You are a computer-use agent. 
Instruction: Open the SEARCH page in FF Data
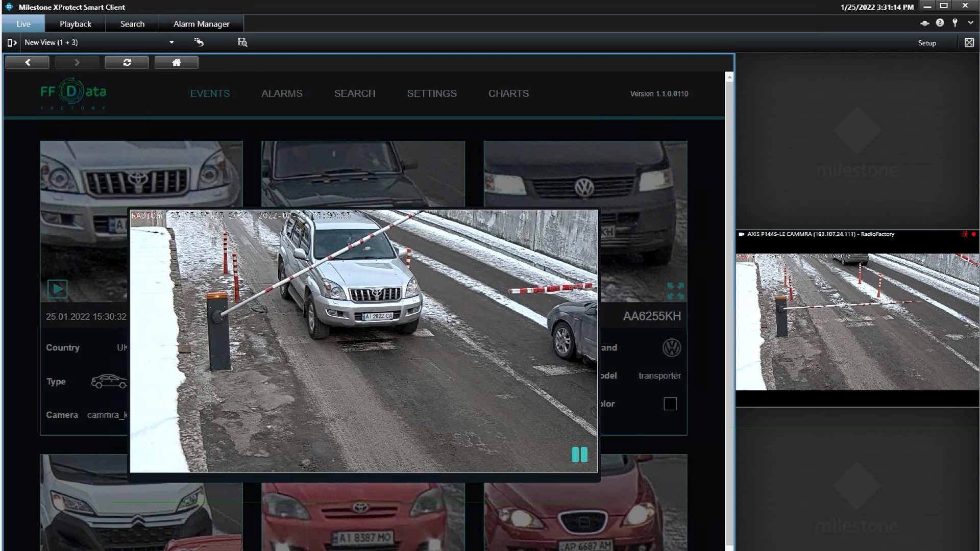coord(355,93)
